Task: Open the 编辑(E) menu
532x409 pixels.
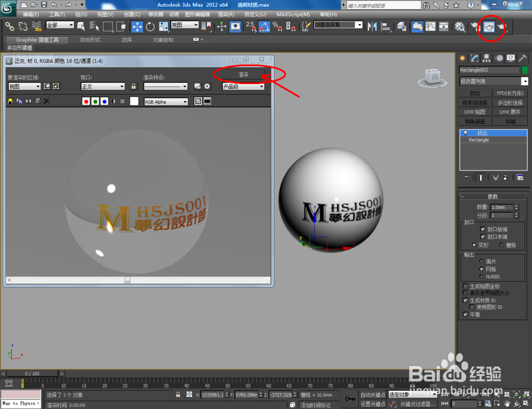Action: click(x=30, y=14)
